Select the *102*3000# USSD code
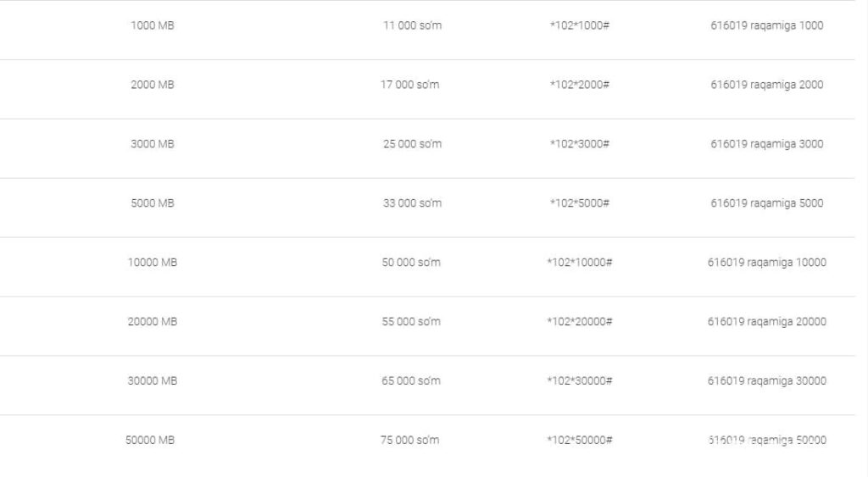Screen dimensions: 868x477 tap(580, 144)
